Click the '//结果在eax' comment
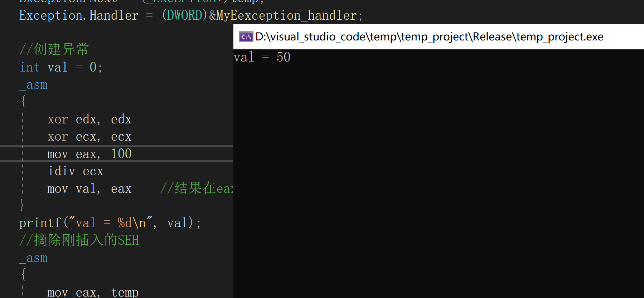 (x=197, y=188)
